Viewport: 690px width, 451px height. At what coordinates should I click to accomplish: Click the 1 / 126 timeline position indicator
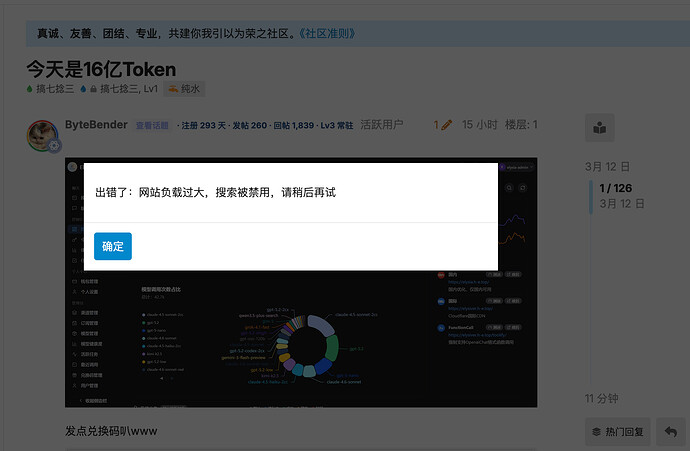(x=616, y=188)
